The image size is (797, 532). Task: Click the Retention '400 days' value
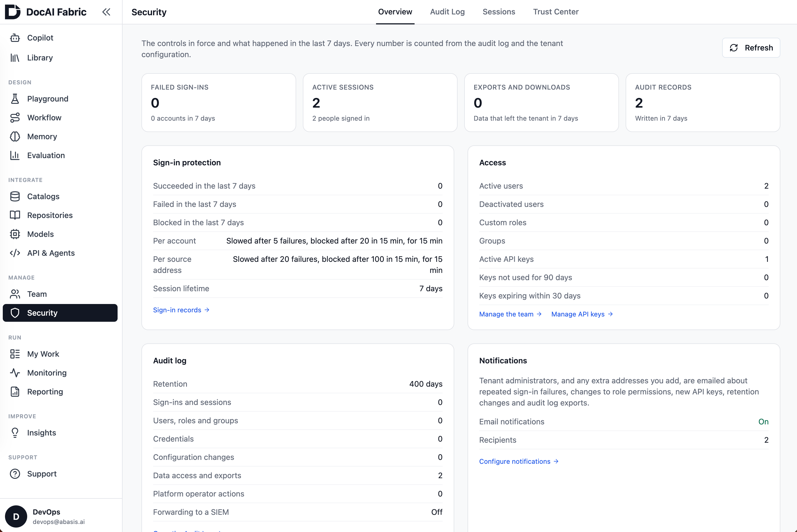[426, 384]
